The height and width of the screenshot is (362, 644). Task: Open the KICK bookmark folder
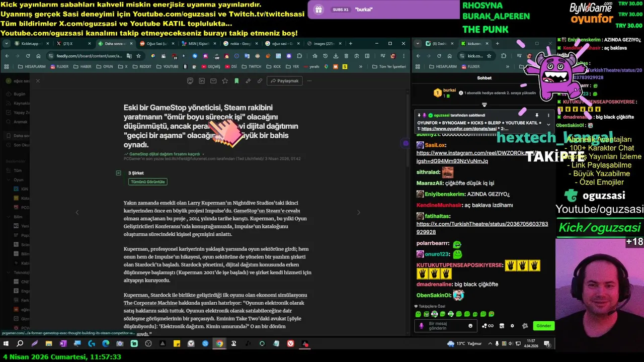click(274, 66)
